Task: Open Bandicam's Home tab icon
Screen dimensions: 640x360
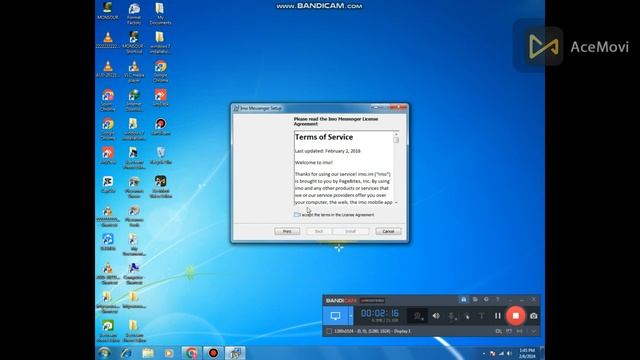Action: 463,300
